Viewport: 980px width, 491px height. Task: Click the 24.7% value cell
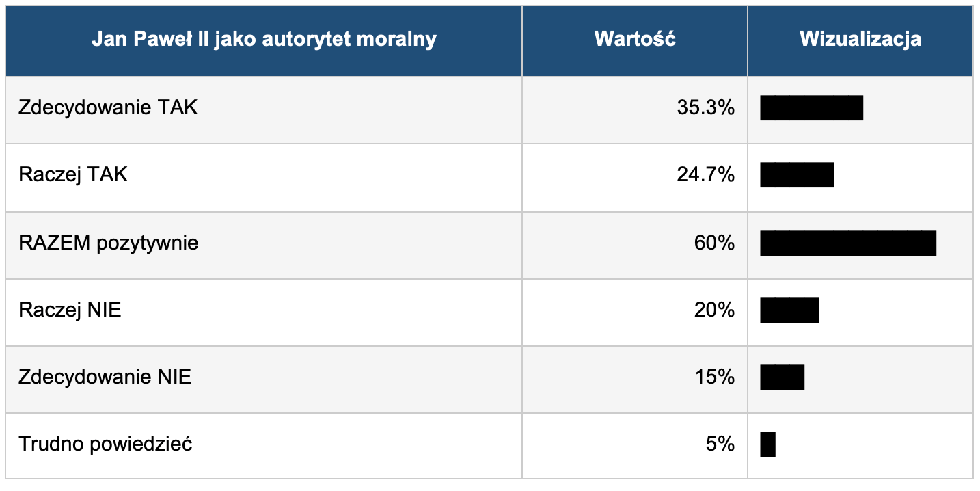(706, 175)
